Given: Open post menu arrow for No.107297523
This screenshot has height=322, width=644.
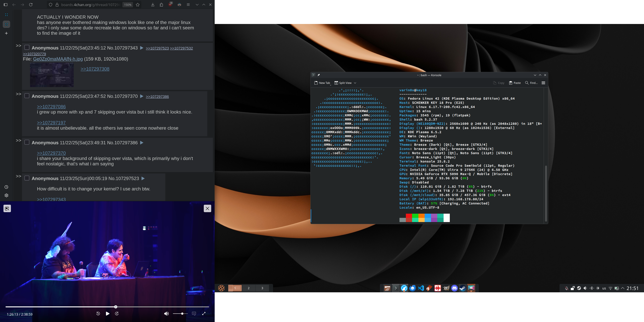Looking at the screenshot, I should (143, 178).
